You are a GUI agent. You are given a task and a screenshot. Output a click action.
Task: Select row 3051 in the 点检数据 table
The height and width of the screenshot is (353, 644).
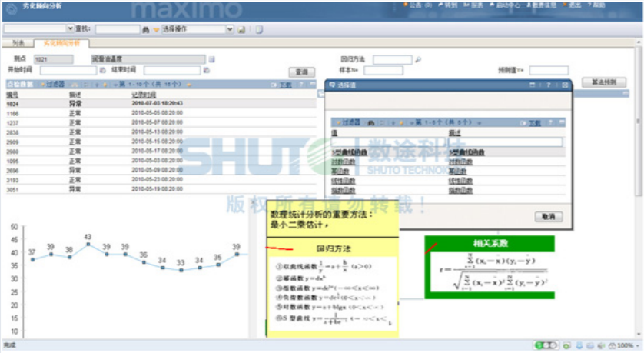click(x=161, y=189)
